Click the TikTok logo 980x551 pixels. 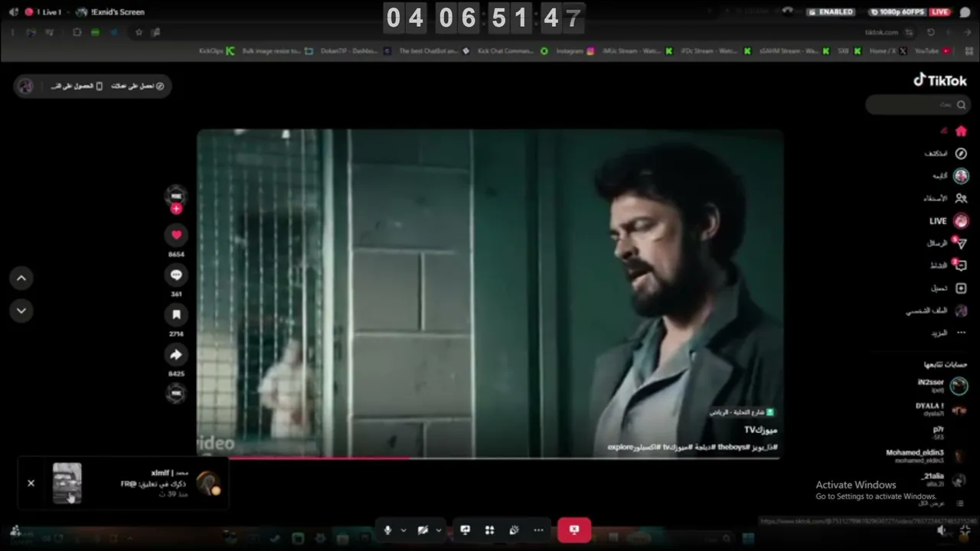click(940, 80)
